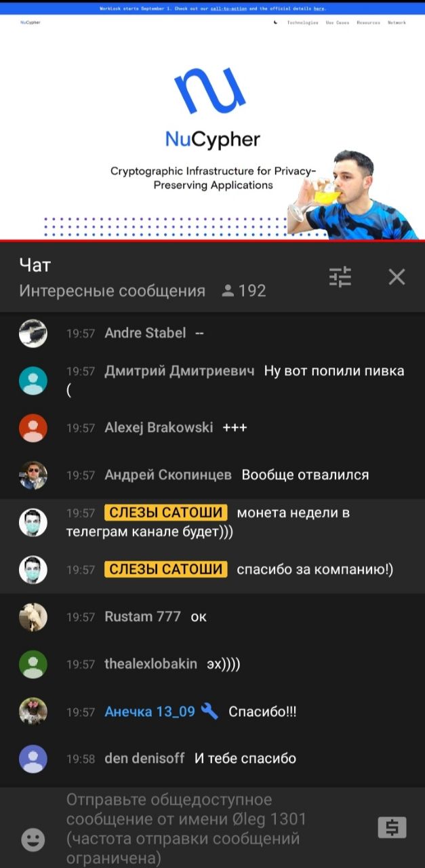The image size is (425, 868).
Task: Open the Network menu item
Action: click(x=397, y=22)
